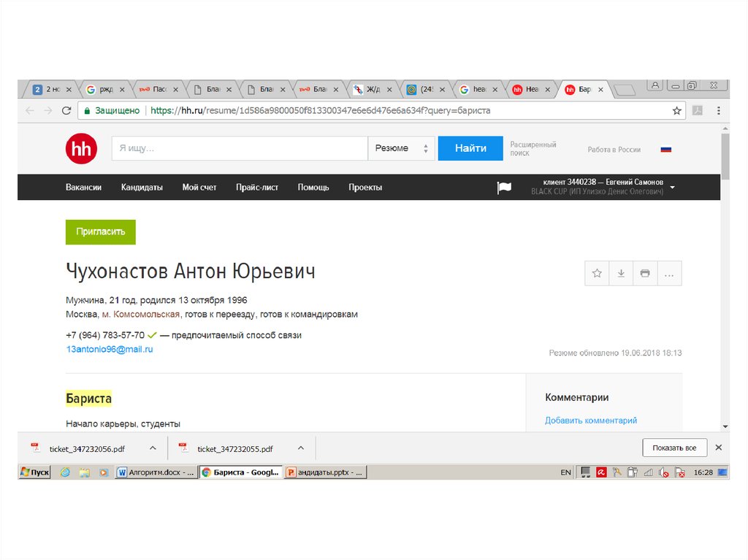This screenshot has width=748, height=560.
Task: Bookmark page with address bar star
Action: (676, 111)
